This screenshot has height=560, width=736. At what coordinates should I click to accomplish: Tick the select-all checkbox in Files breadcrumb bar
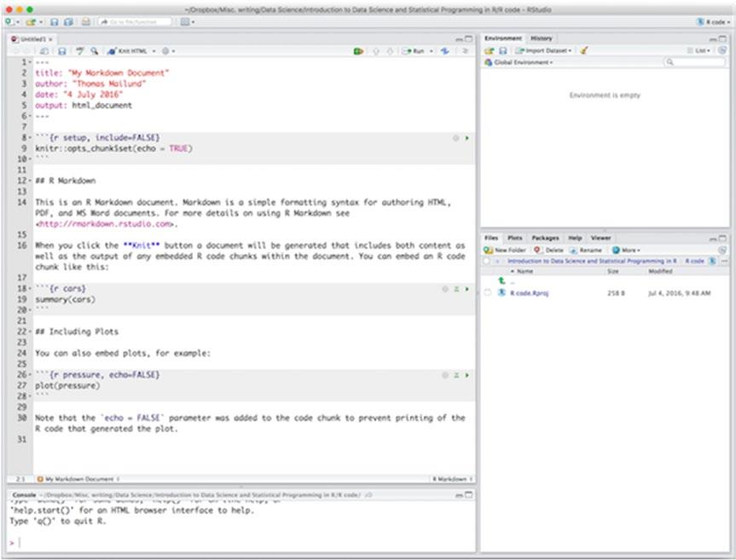click(x=486, y=261)
